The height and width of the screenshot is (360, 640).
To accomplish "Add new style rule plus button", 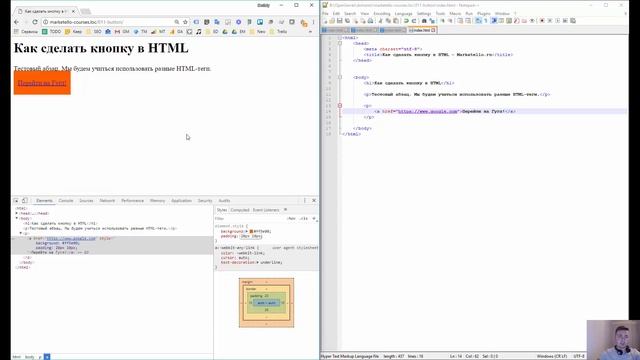I will tap(314, 219).
